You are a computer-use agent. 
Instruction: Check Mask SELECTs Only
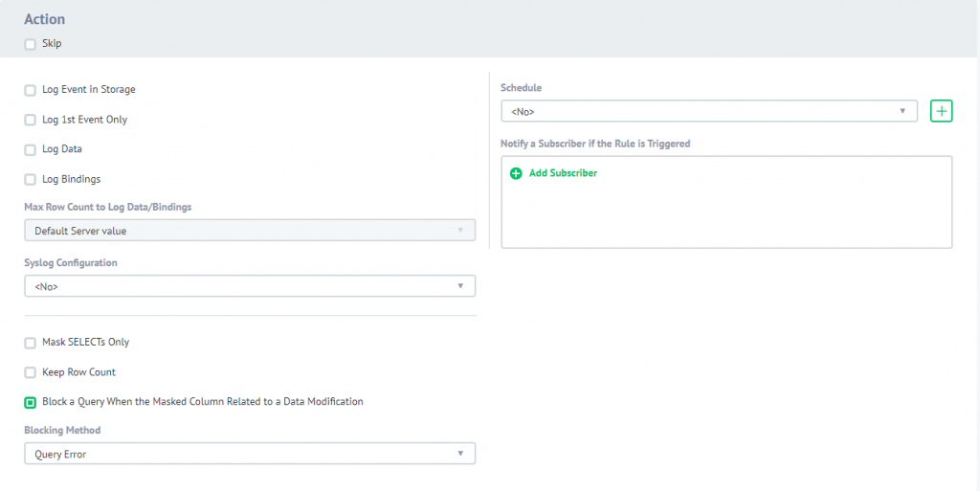click(31, 343)
